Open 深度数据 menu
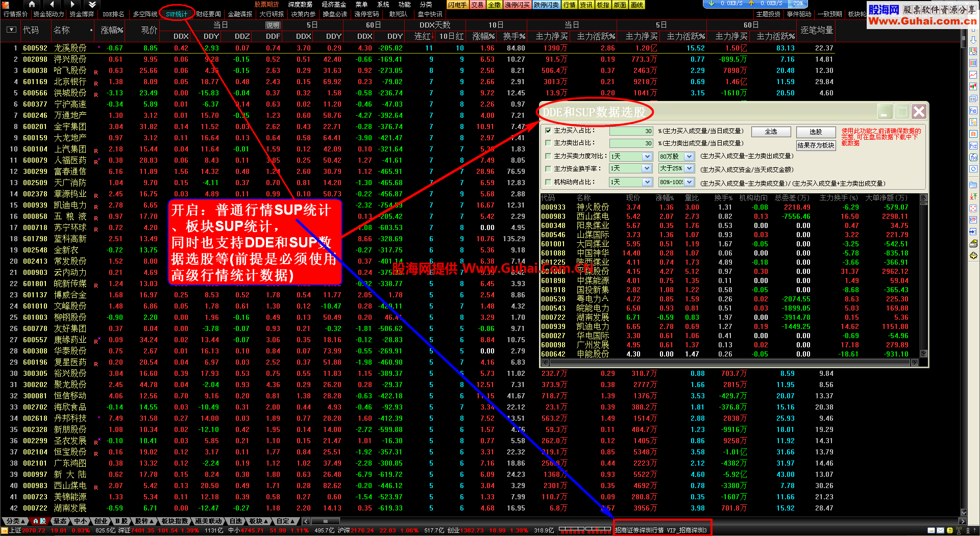 pyautogui.click(x=301, y=5)
